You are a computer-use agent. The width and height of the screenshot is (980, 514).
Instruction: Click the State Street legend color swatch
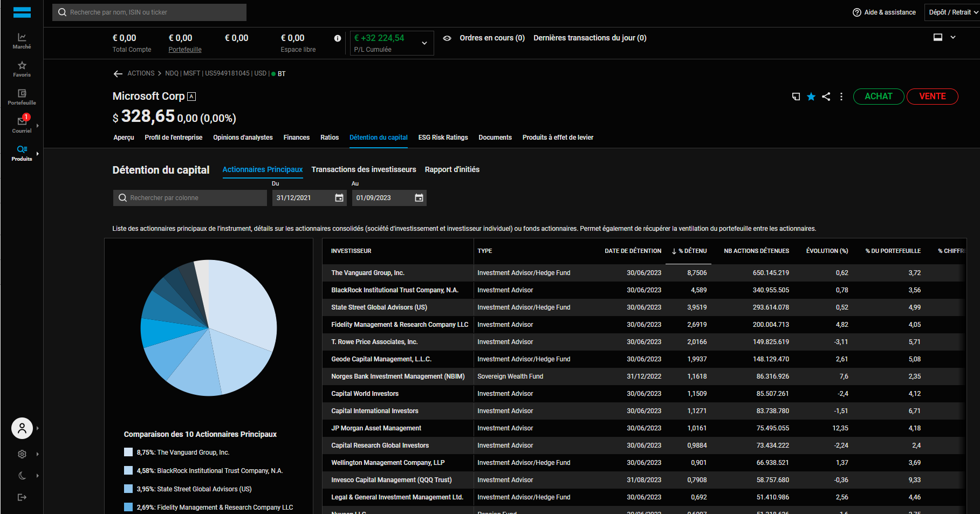tap(128, 489)
